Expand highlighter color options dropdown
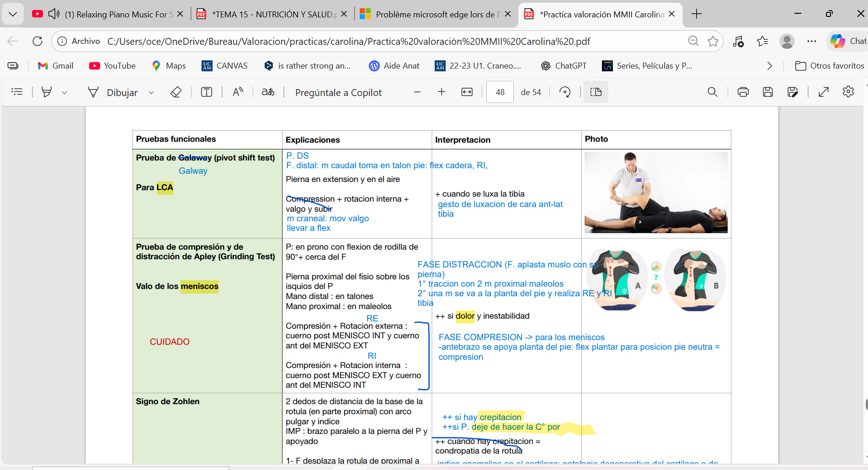The height and width of the screenshot is (470, 868). (64, 92)
